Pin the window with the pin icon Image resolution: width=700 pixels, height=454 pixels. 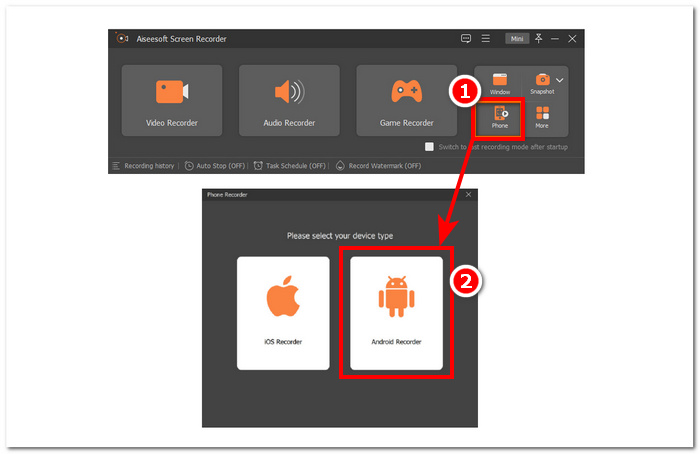[x=539, y=38]
